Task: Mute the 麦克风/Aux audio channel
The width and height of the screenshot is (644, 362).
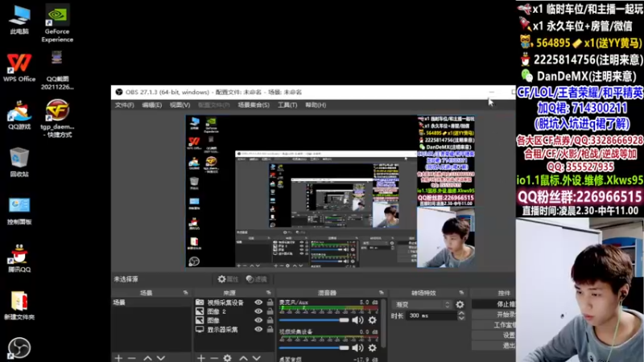Action: point(357,320)
